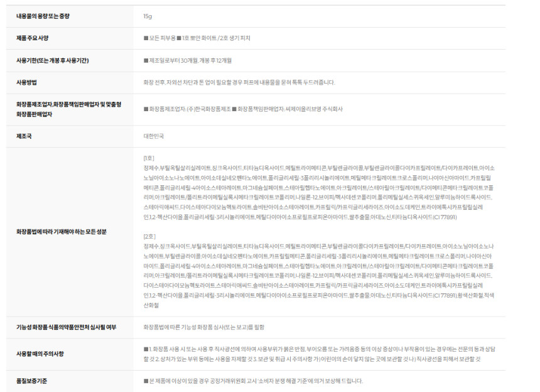Image resolution: width=540 pixels, height=392 pixels.
Task: Click the [1호] ingredient list heading
Action: pos(149,158)
